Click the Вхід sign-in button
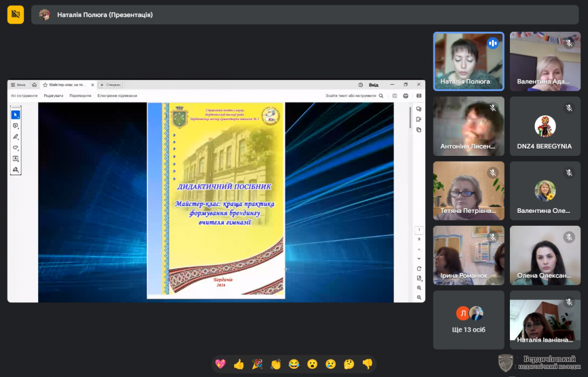The height and width of the screenshot is (377, 588). pyautogui.click(x=374, y=85)
